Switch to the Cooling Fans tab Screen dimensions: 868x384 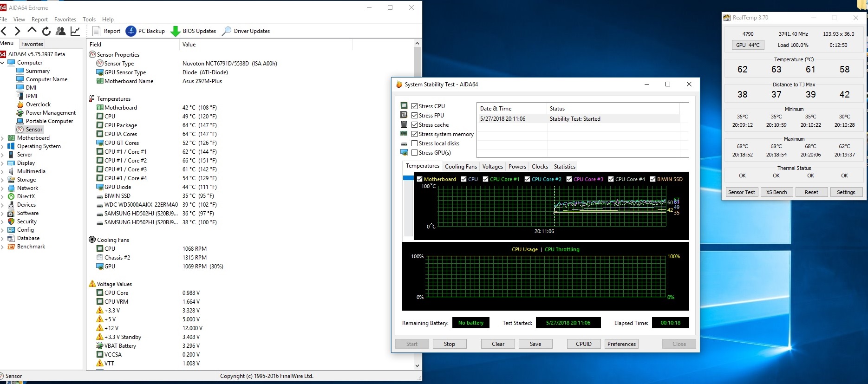pos(460,167)
